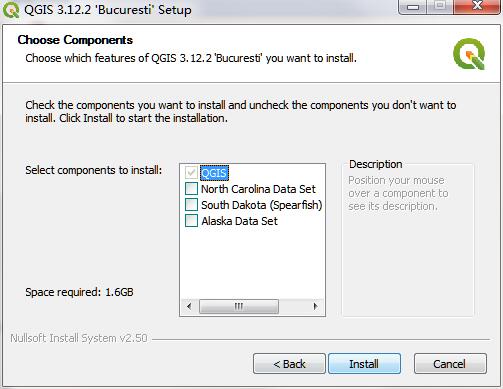Screen dimensions: 503x389
Task: Close the QGIS Setup window
Action: (477, 6)
